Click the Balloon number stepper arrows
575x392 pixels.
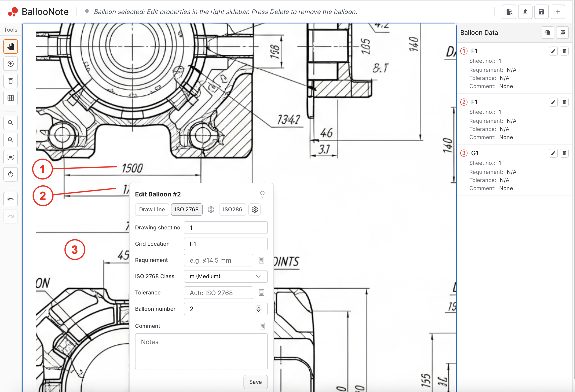[x=259, y=309]
